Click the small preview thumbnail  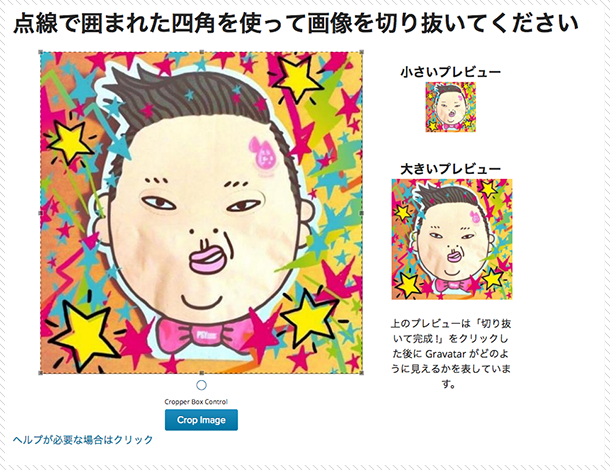pyautogui.click(x=450, y=107)
